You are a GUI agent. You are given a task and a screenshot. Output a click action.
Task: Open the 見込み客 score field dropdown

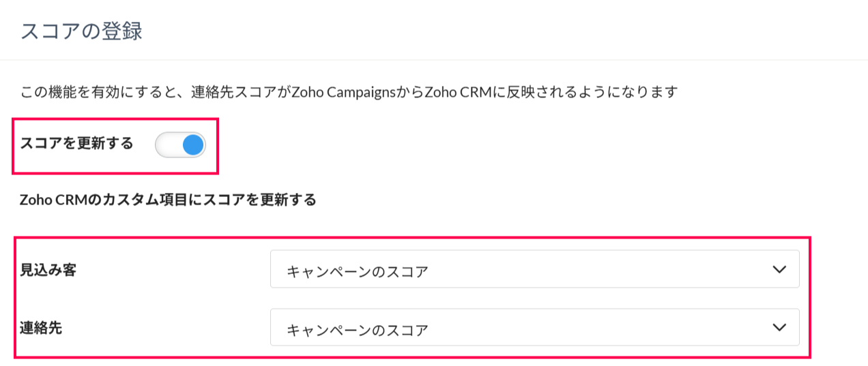coord(534,269)
